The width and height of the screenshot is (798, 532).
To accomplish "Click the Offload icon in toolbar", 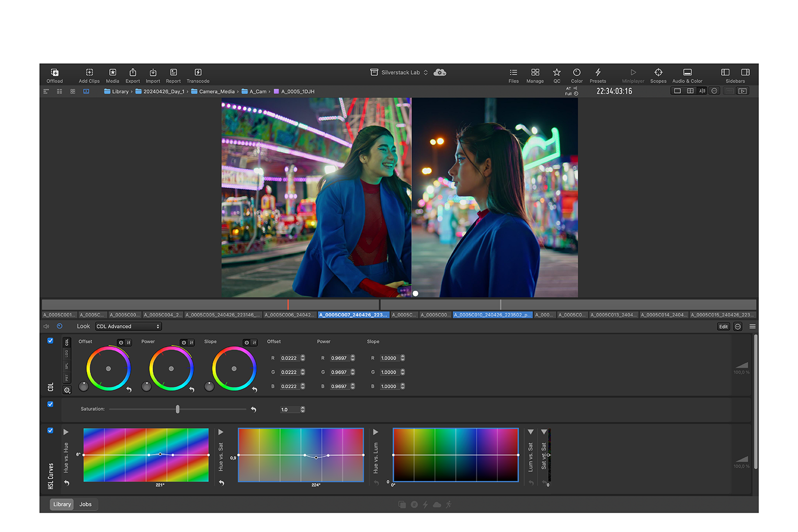I will (54, 73).
